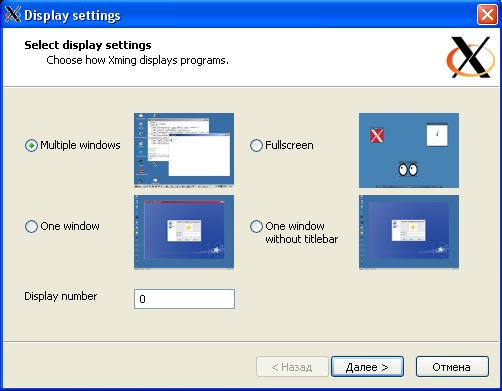
Task: Click the Fullscreen preview thumbnail
Action: (x=409, y=150)
